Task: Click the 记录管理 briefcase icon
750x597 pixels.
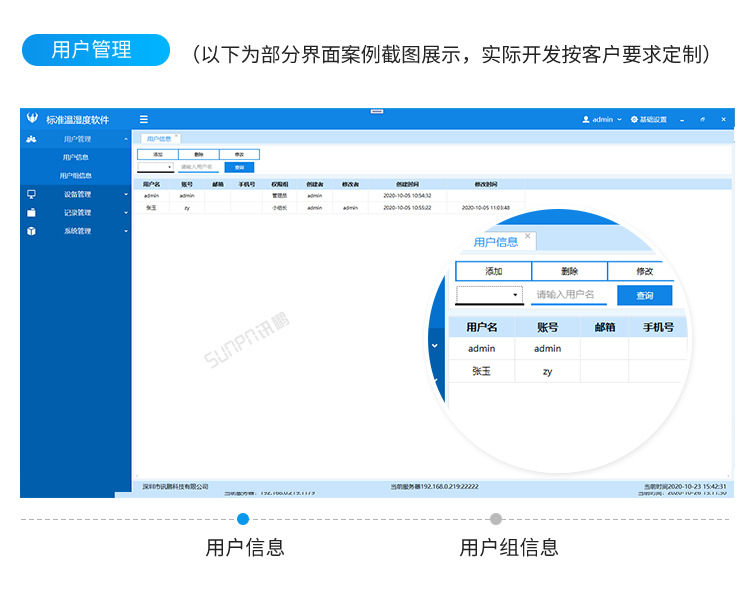Action: 31,212
